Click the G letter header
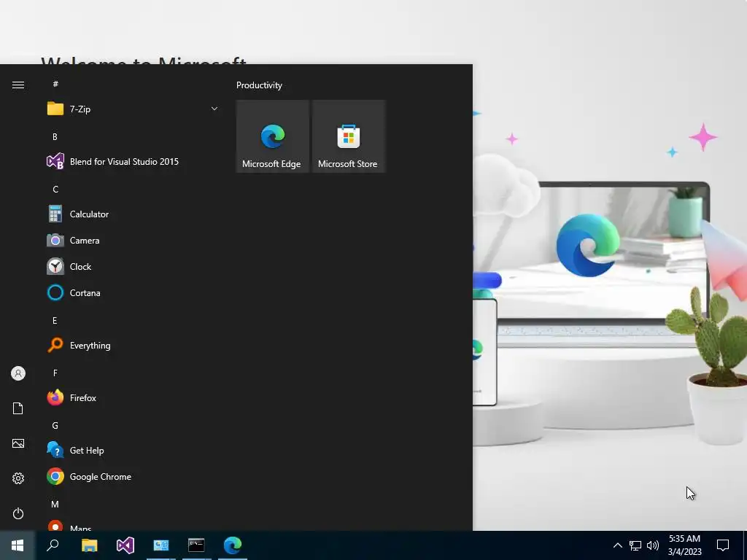 click(x=55, y=426)
